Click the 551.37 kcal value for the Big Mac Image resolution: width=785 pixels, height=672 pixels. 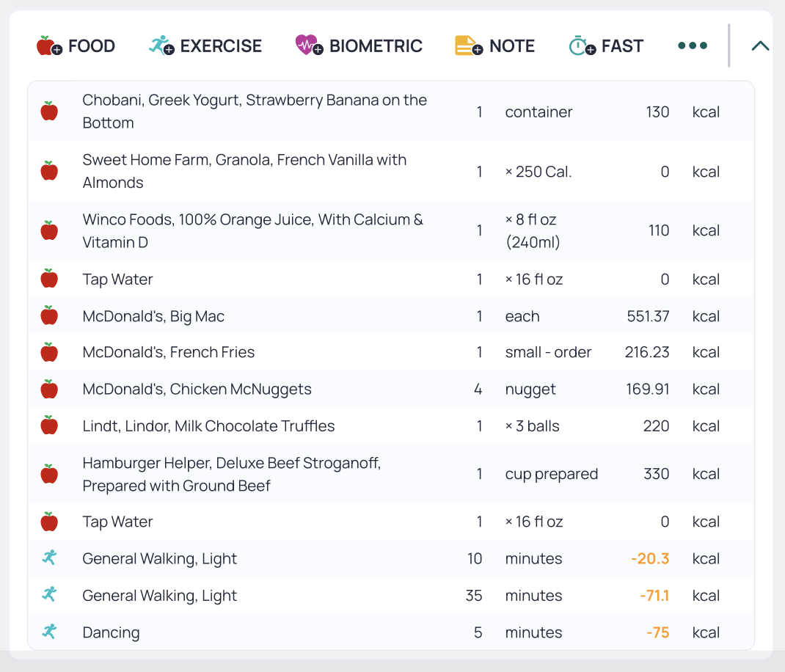pos(648,315)
